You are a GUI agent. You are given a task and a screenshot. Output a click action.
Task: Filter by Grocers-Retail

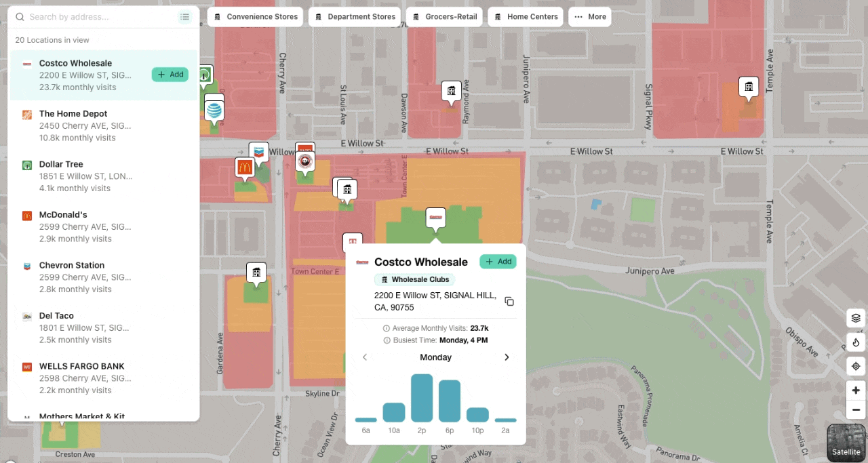444,17
